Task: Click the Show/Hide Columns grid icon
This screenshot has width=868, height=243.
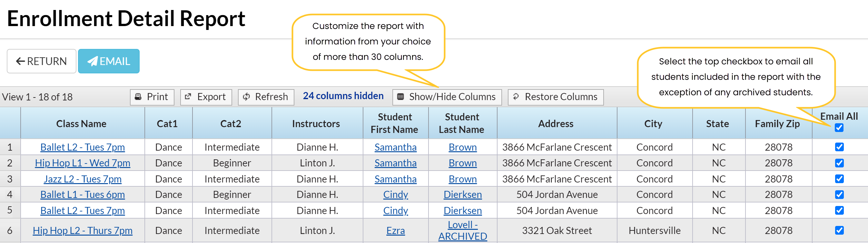Action: coord(400,97)
